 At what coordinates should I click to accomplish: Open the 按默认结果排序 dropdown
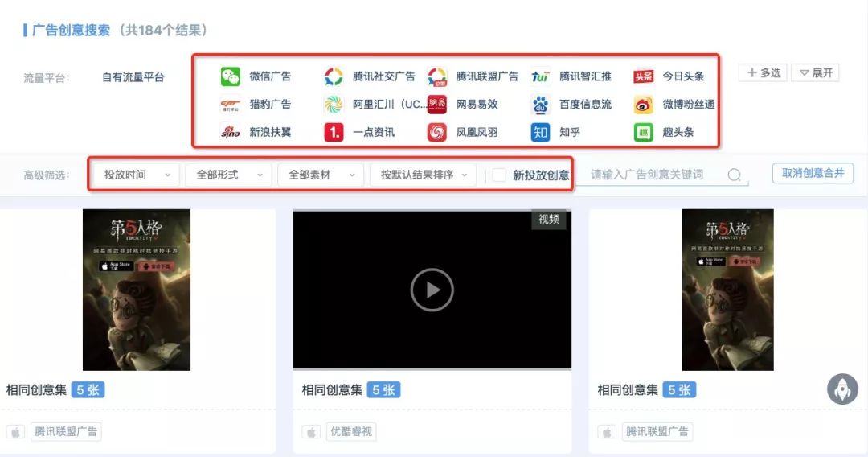[423, 175]
